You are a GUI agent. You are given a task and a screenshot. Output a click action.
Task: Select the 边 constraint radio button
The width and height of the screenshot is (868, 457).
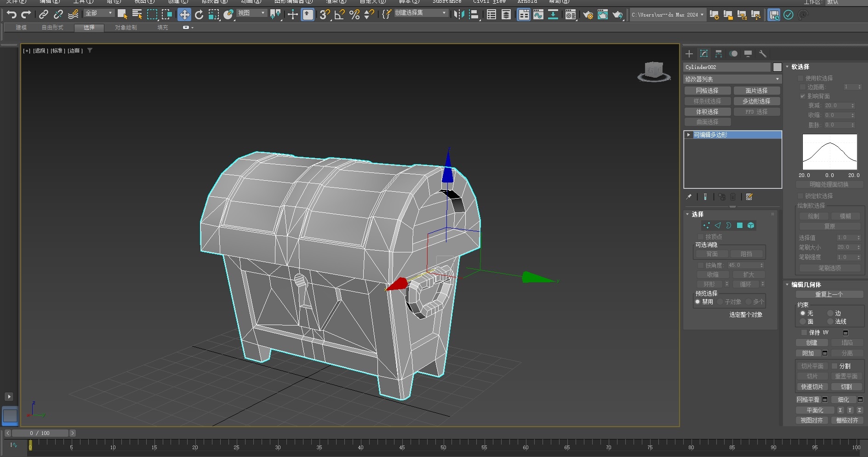pos(830,313)
